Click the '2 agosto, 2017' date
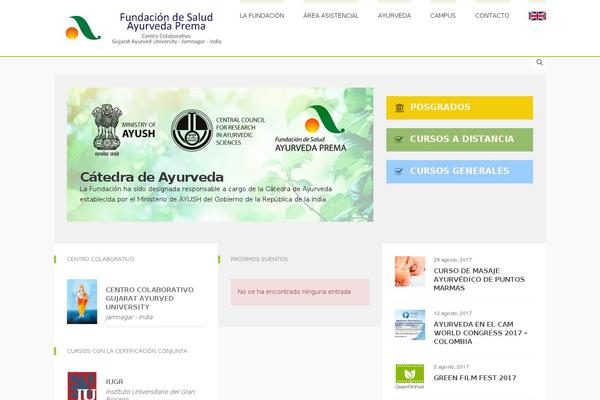 (x=451, y=367)
